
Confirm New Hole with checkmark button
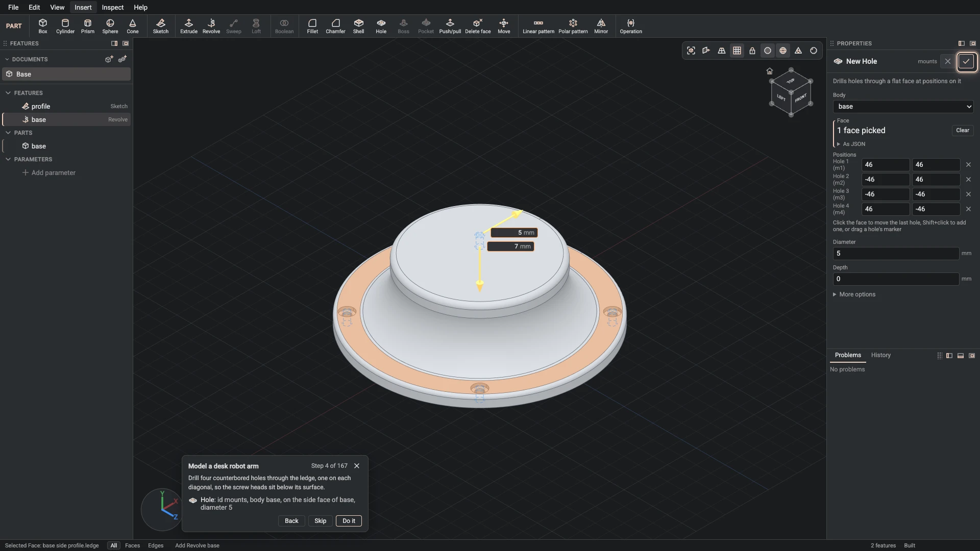click(x=966, y=62)
